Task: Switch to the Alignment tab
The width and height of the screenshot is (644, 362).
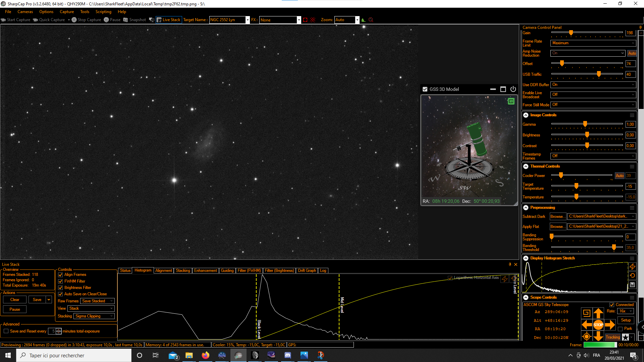Action: coord(164,270)
